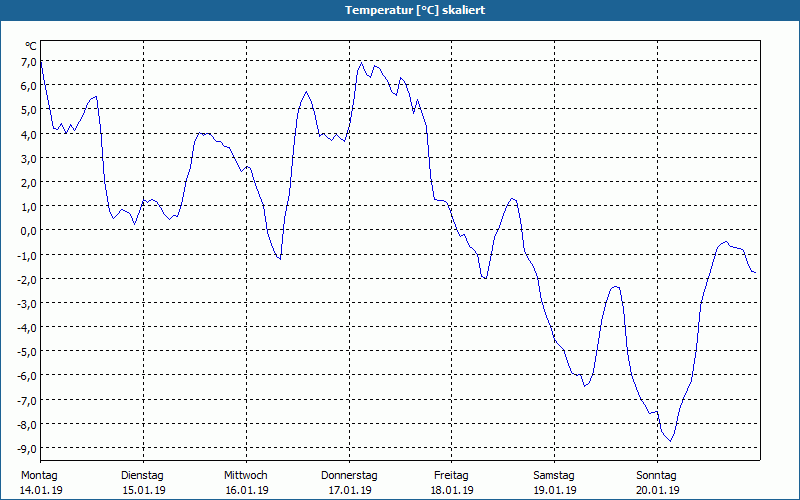Click the Dienstag day label

click(142, 476)
